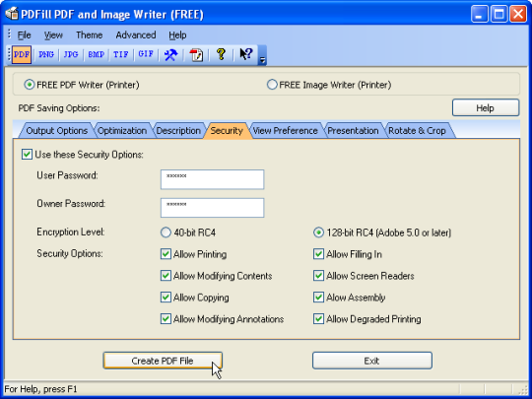Select the GIF format toolbar icon
This screenshot has width=532, height=399.
click(146, 54)
